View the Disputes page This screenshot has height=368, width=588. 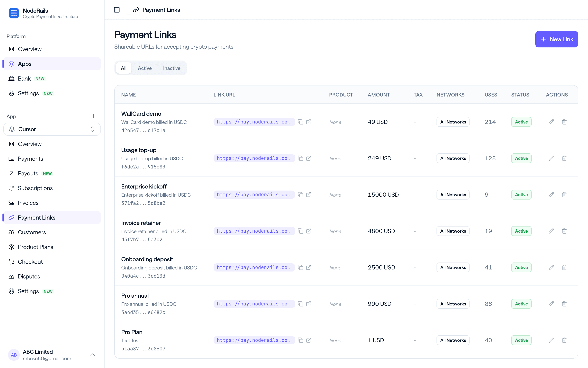52,276
